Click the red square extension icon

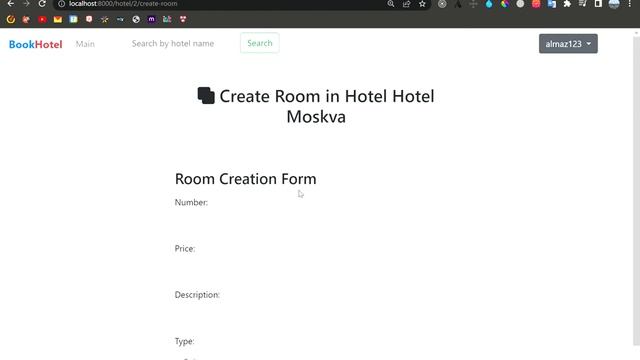(536, 4)
